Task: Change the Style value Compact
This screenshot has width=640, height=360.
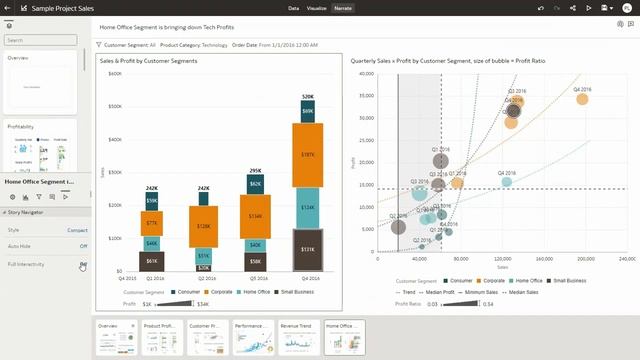Action: pyautogui.click(x=77, y=230)
